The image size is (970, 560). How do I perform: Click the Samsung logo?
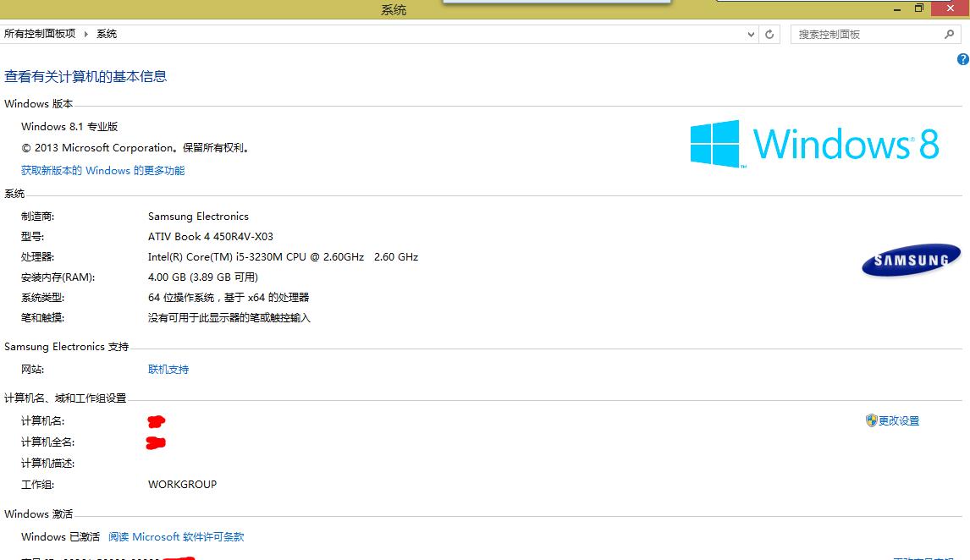[912, 261]
